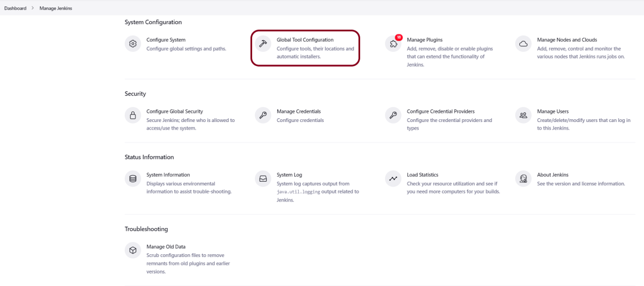Open the System Log title link
Image resolution: width=644 pixels, height=286 pixels.
(289, 175)
